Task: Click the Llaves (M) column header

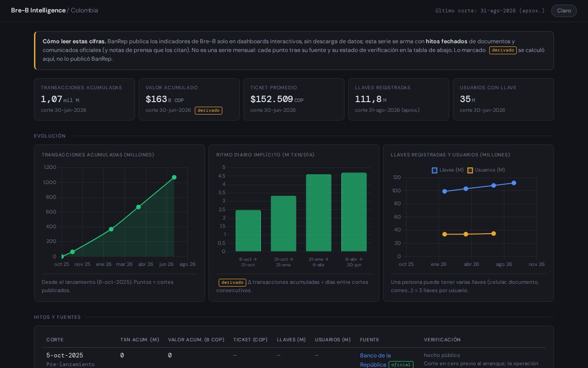Action: point(291,340)
